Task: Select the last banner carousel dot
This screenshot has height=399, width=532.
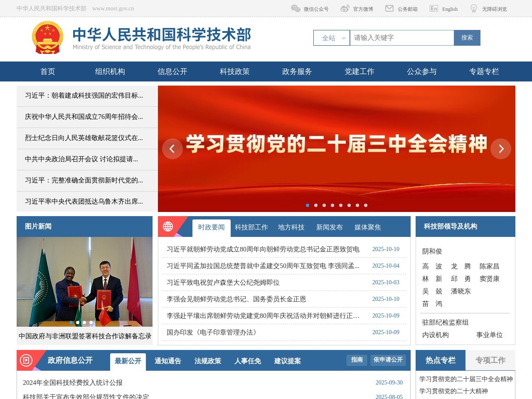Action: tap(366, 205)
